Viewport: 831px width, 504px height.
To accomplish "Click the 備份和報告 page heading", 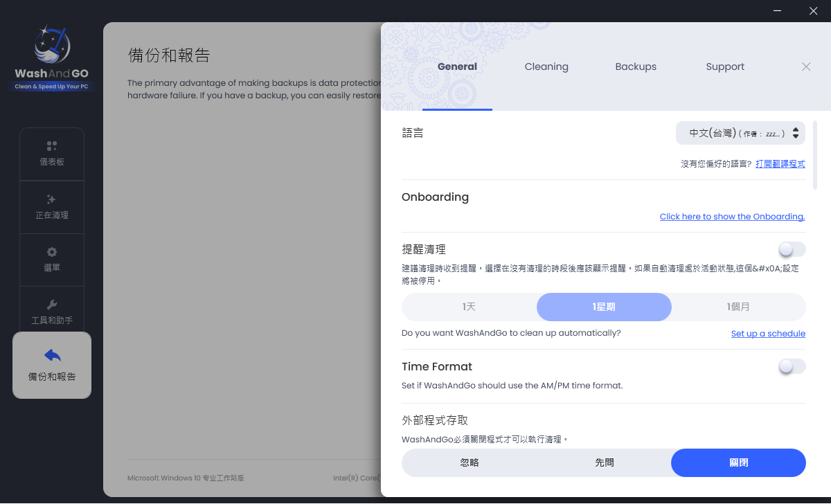I will pyautogui.click(x=169, y=55).
